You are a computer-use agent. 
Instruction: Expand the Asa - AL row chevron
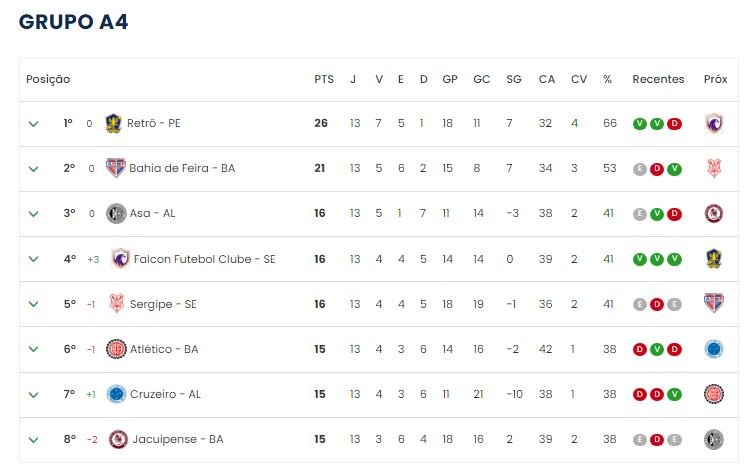point(33,214)
